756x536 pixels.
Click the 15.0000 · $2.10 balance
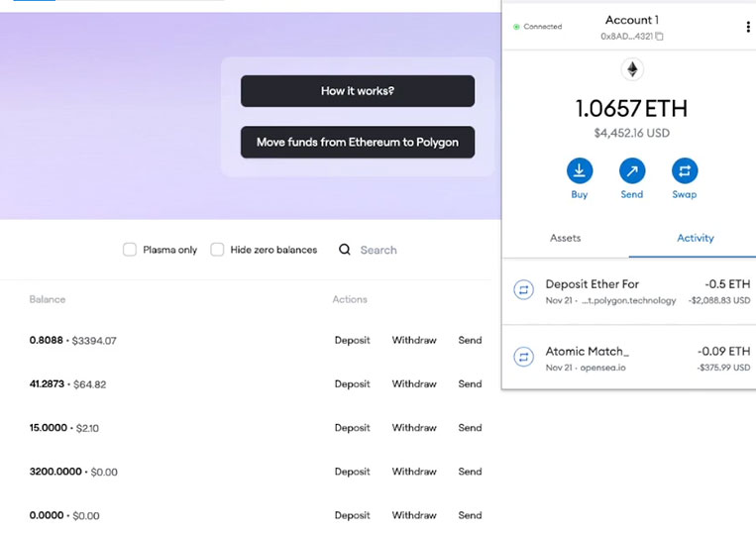click(x=64, y=428)
